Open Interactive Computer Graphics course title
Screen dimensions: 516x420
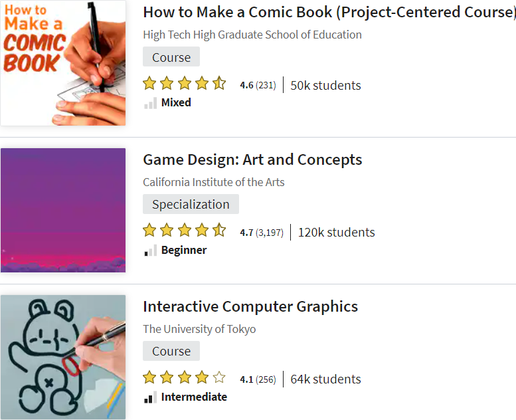pyautogui.click(x=250, y=306)
